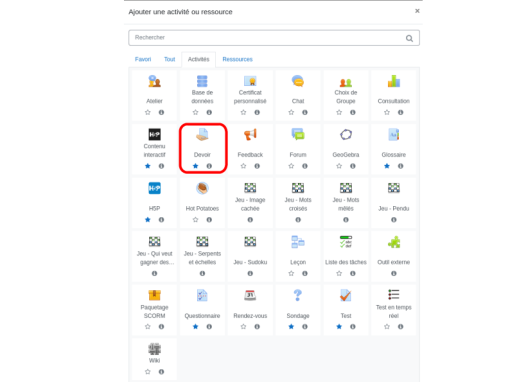
Task: Switch to the Ressources tab
Action: tap(238, 59)
